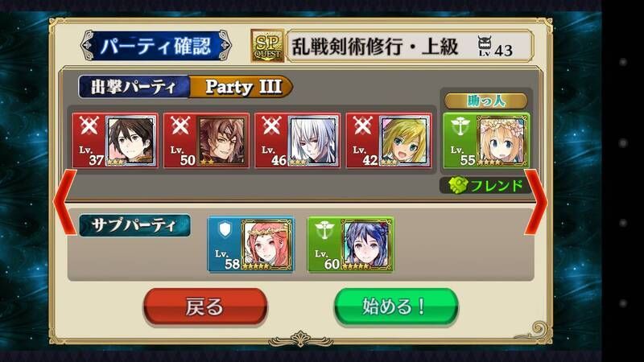Viewport: 644px width, 362px height.
Task: Select the Lv. 46 white-haired character card
Action: (297, 141)
